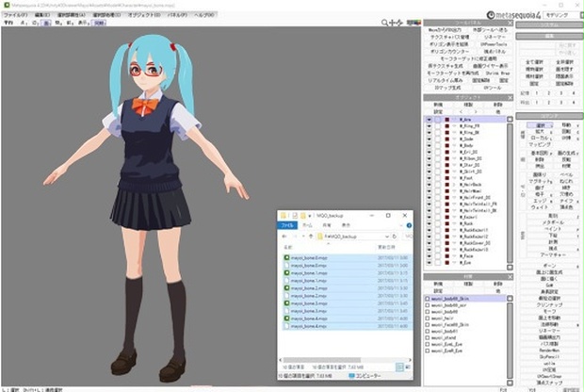Toggle visibility eye of M_Ring_FR object
584x392 pixels.
430,126
